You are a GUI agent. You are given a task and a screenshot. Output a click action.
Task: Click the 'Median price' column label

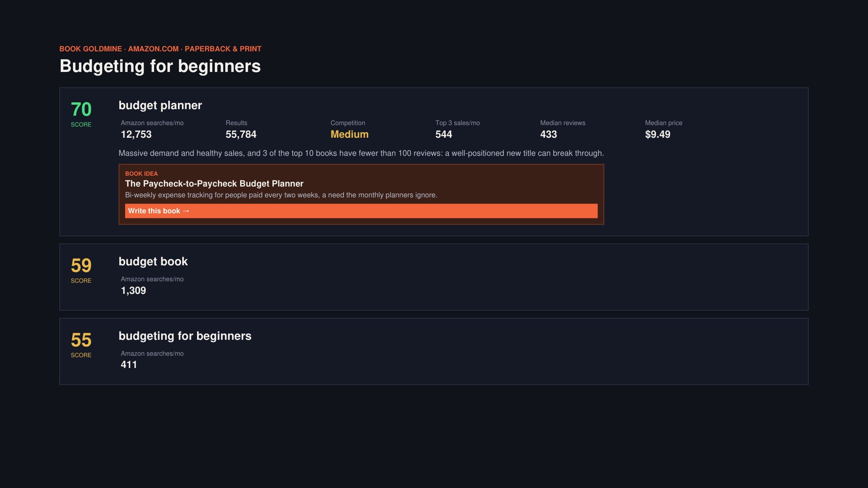(664, 123)
